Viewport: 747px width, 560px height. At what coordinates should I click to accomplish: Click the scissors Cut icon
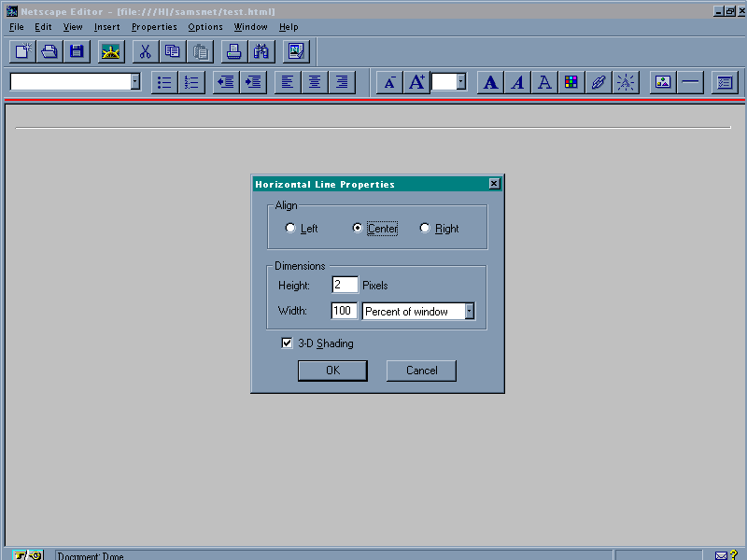[x=145, y=51]
